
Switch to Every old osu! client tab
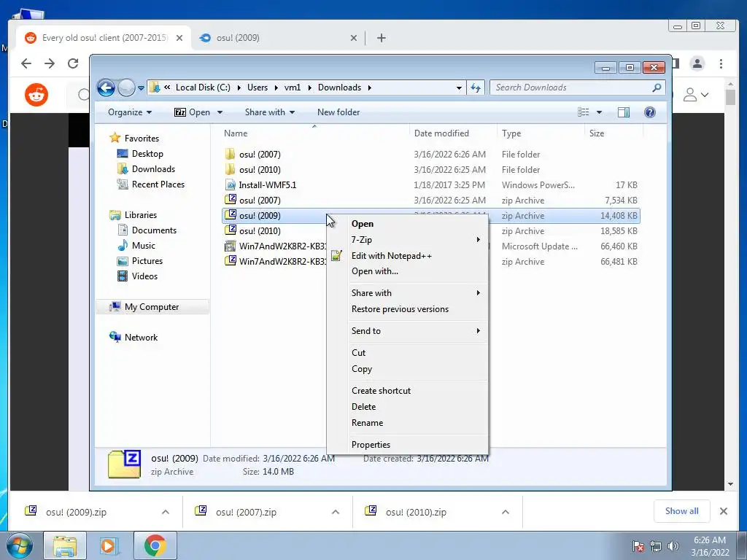click(x=104, y=38)
